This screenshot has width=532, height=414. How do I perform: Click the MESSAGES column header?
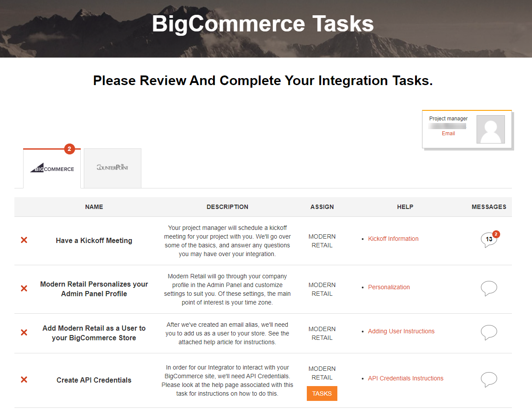click(489, 207)
